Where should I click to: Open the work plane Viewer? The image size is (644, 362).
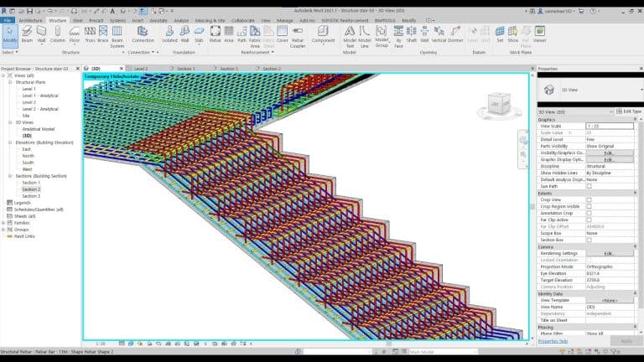(540, 34)
